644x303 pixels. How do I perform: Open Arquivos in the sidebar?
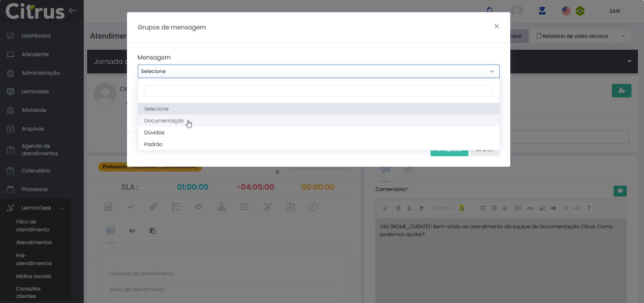tap(33, 129)
